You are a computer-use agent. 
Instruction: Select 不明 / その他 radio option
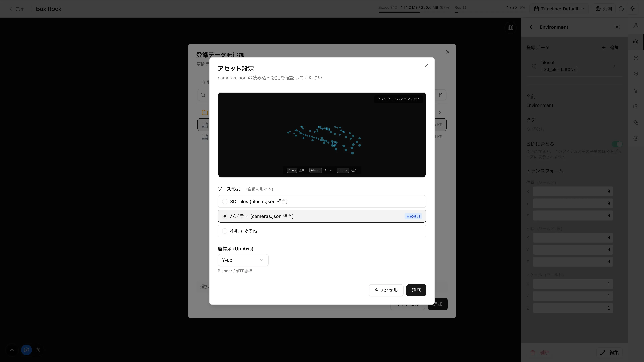[322, 231]
